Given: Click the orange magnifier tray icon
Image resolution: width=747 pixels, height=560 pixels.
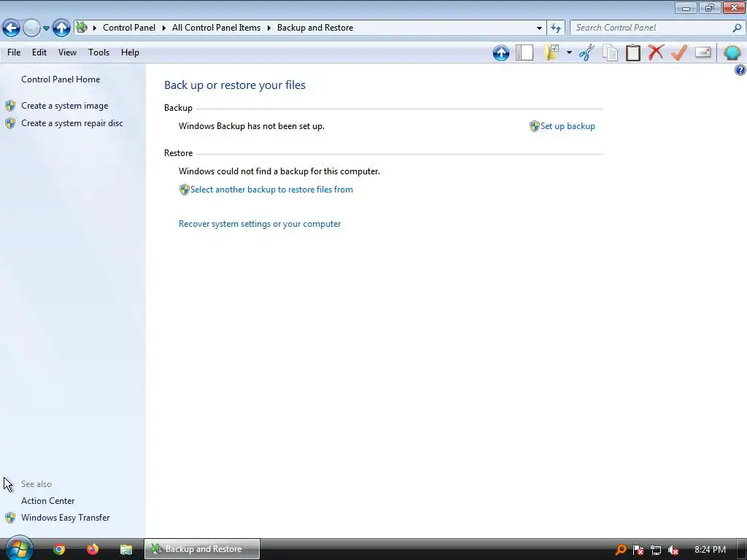Looking at the screenshot, I should point(621,550).
